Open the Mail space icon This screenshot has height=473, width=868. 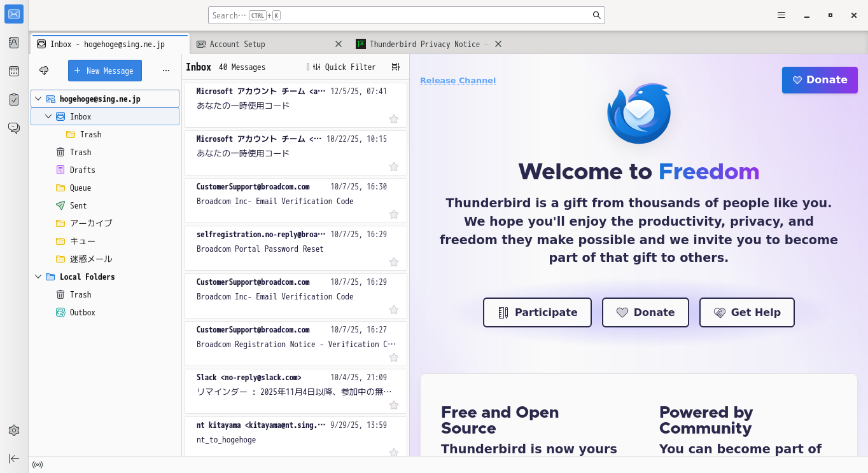(x=14, y=14)
